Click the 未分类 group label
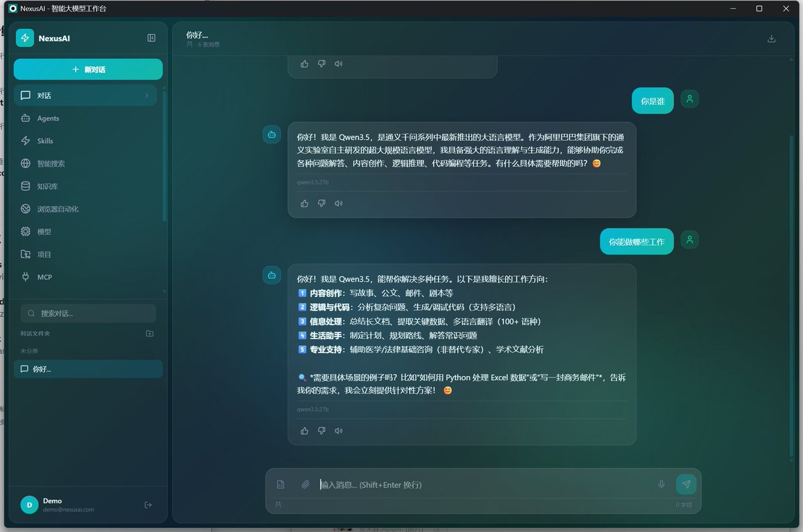Screen dimensions: 803x532 pyautogui.click(x=29, y=351)
